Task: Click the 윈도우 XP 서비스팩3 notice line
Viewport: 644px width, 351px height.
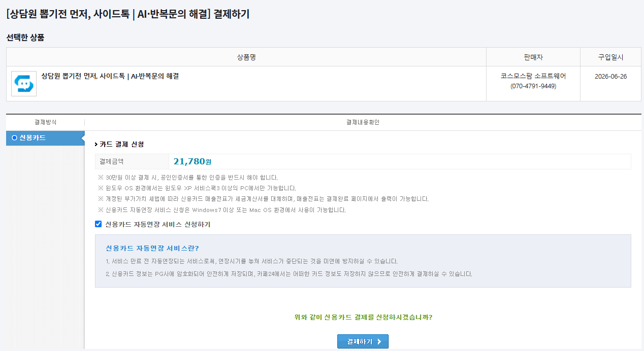Action: (197, 188)
